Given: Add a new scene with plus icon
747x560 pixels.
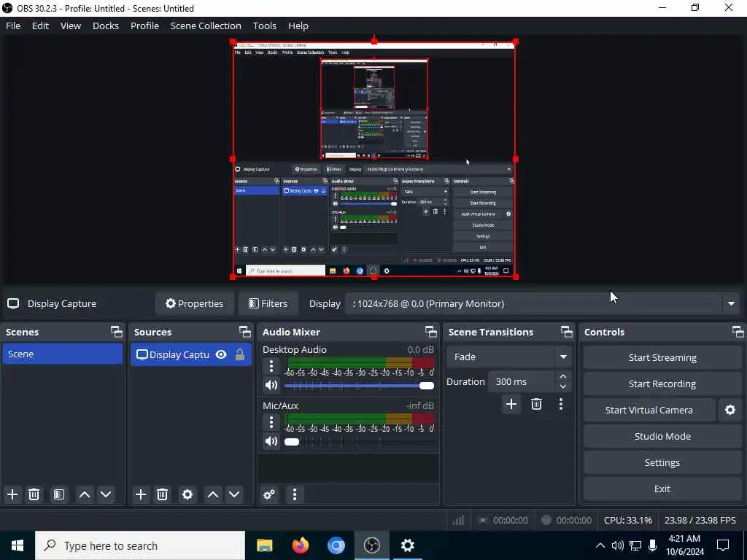Looking at the screenshot, I should click(x=12, y=494).
